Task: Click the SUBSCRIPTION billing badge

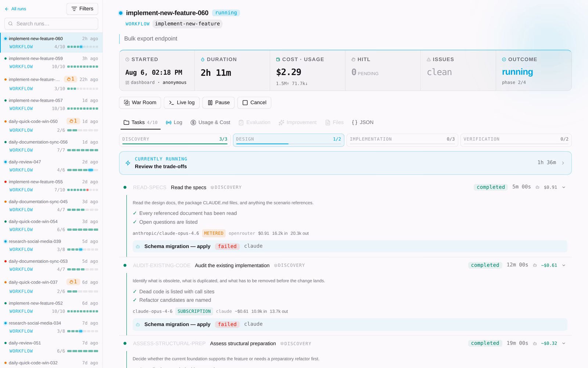Action: point(194,311)
